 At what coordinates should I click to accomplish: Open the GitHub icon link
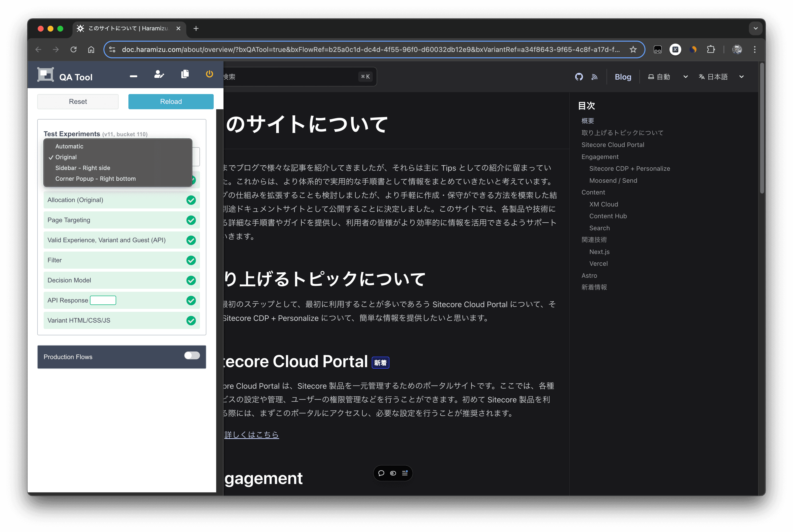pyautogui.click(x=579, y=77)
